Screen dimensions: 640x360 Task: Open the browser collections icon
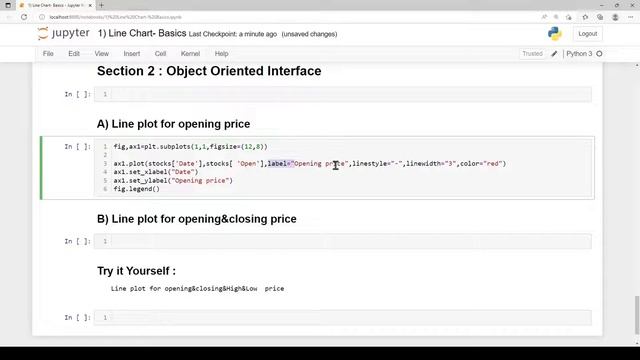click(x=600, y=17)
